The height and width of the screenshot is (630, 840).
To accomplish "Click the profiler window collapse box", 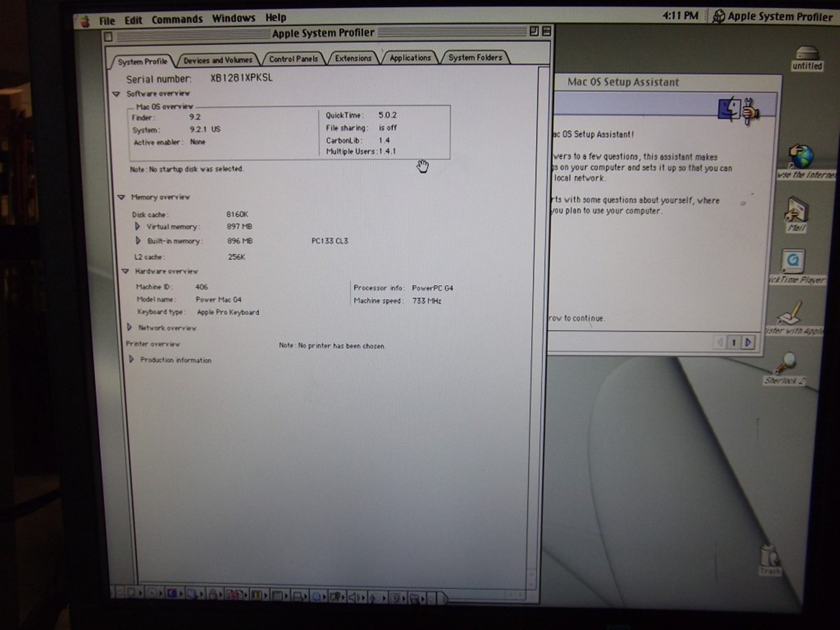I will (546, 31).
